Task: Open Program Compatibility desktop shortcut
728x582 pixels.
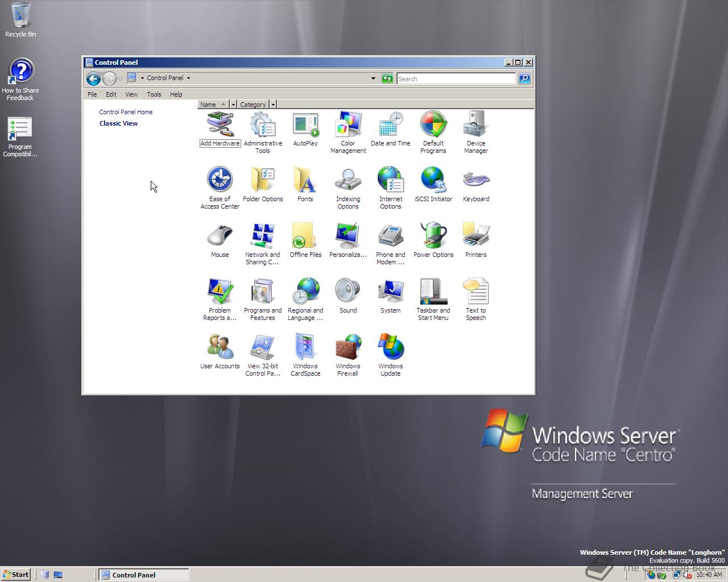Action: coord(20,137)
